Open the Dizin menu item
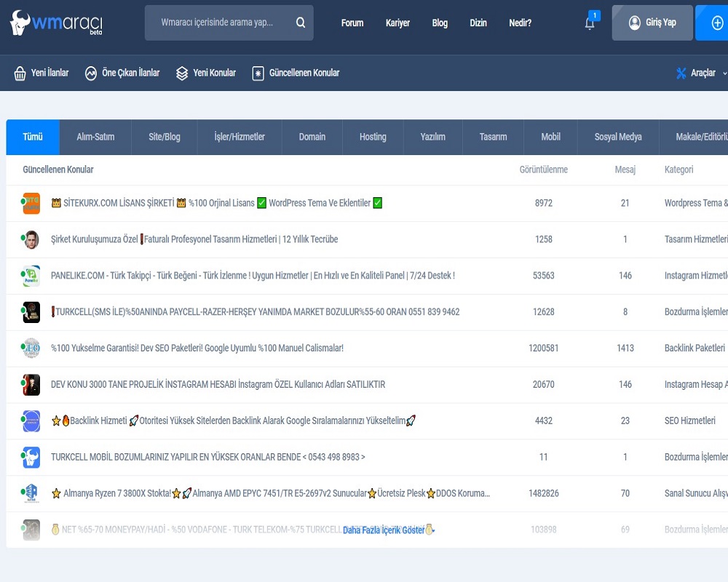 click(478, 23)
